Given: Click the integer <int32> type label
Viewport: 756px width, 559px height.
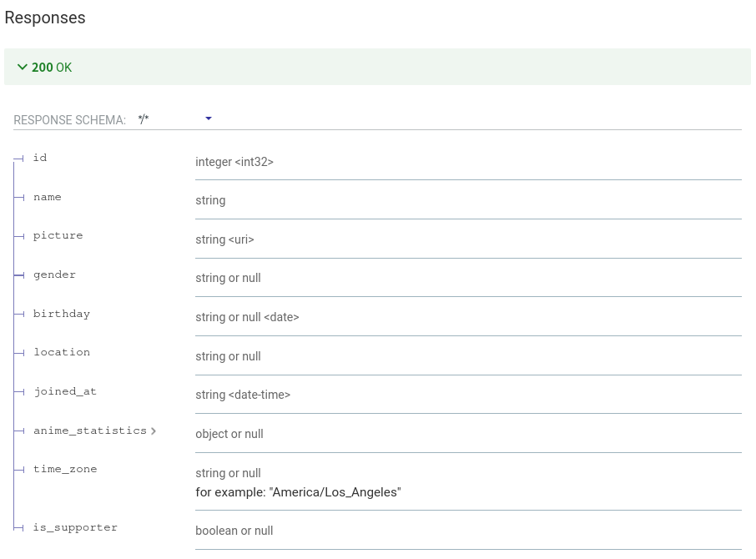Looking at the screenshot, I should tap(233, 162).
